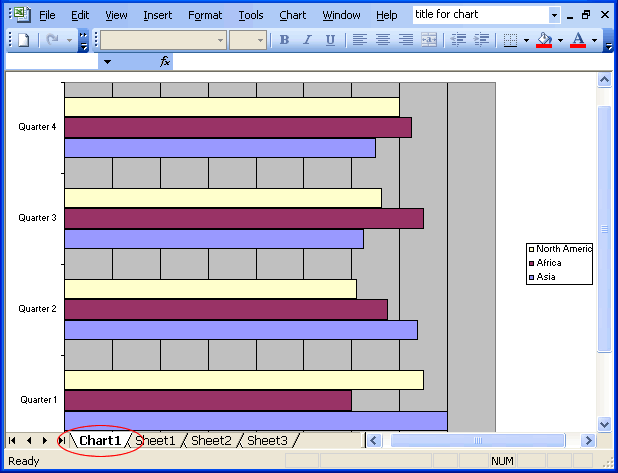Click the help question box 'title for chart'
This screenshot has height=473, width=618.
click(481, 15)
